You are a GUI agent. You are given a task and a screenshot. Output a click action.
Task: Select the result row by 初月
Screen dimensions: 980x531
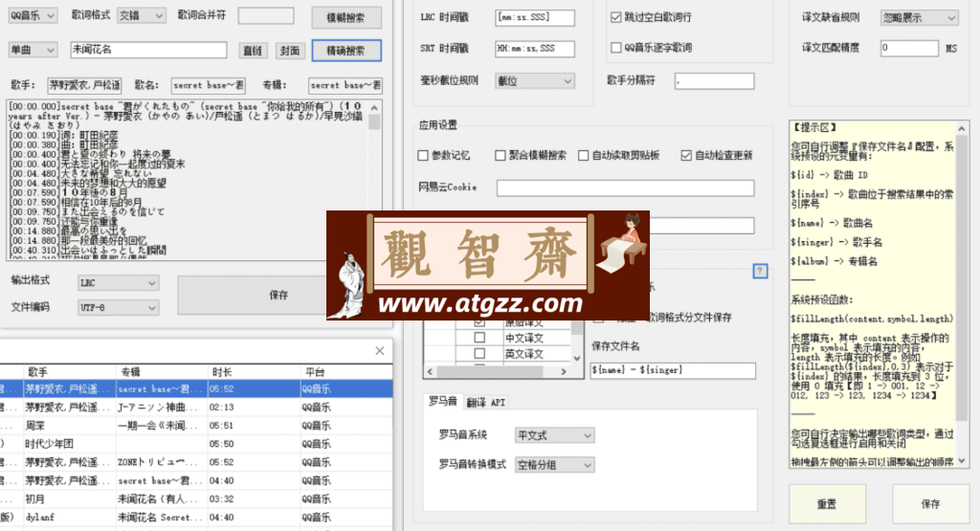196,499
